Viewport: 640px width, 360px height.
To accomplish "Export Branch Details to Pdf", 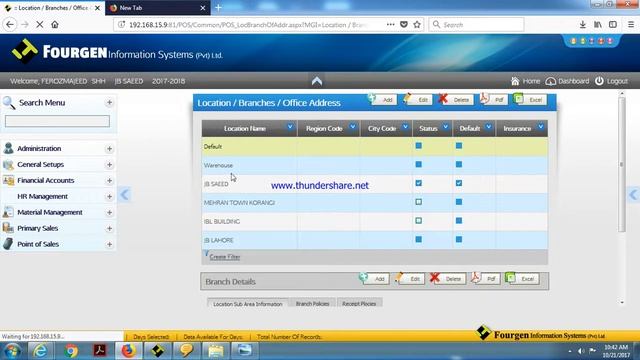I will pyautogui.click(x=486, y=279).
